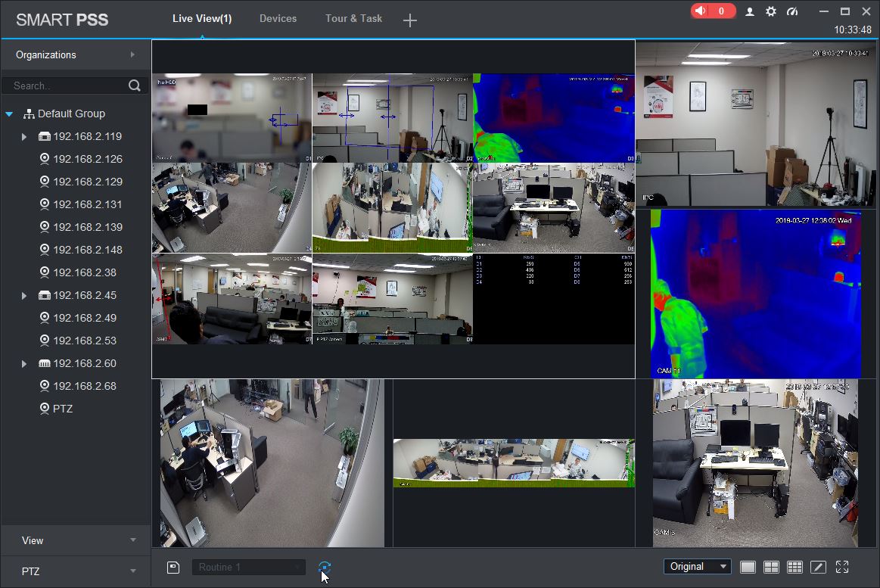This screenshot has width=880, height=588.
Task: Open the Original aspect ratio dropdown
Action: pyautogui.click(x=697, y=567)
